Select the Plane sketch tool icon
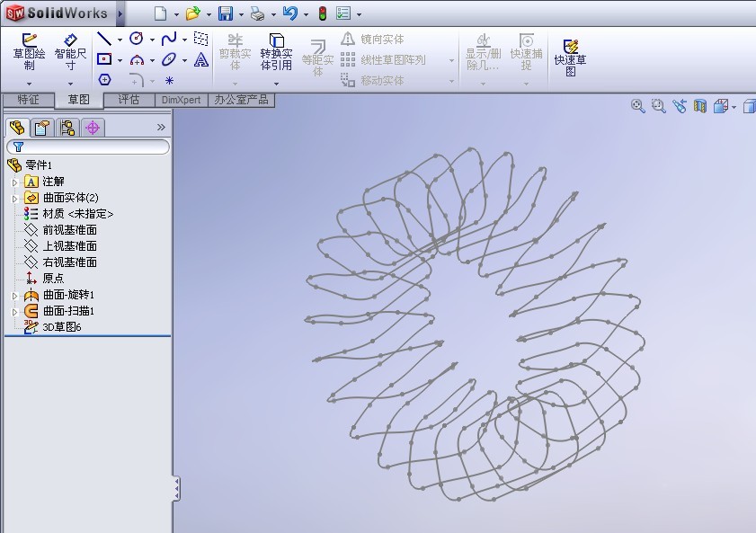The height and width of the screenshot is (533, 756). click(x=201, y=38)
